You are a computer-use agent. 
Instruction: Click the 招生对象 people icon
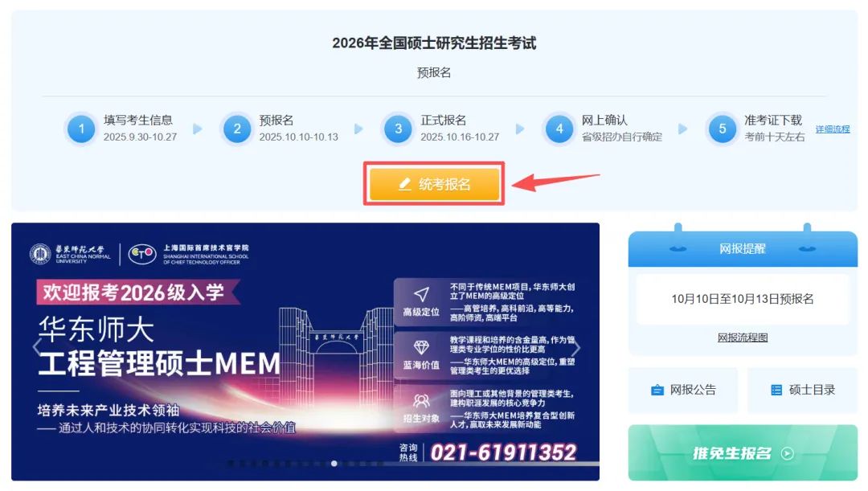(421, 401)
